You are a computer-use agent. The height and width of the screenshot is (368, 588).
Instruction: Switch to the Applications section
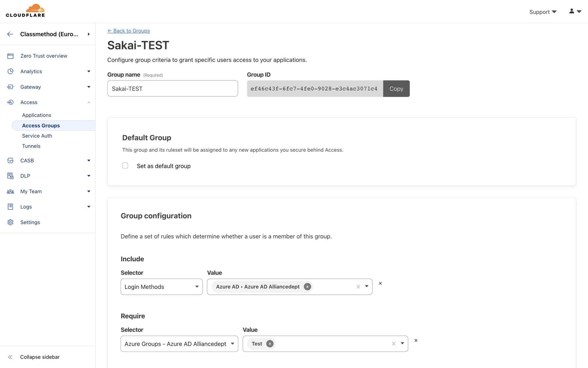tap(36, 115)
